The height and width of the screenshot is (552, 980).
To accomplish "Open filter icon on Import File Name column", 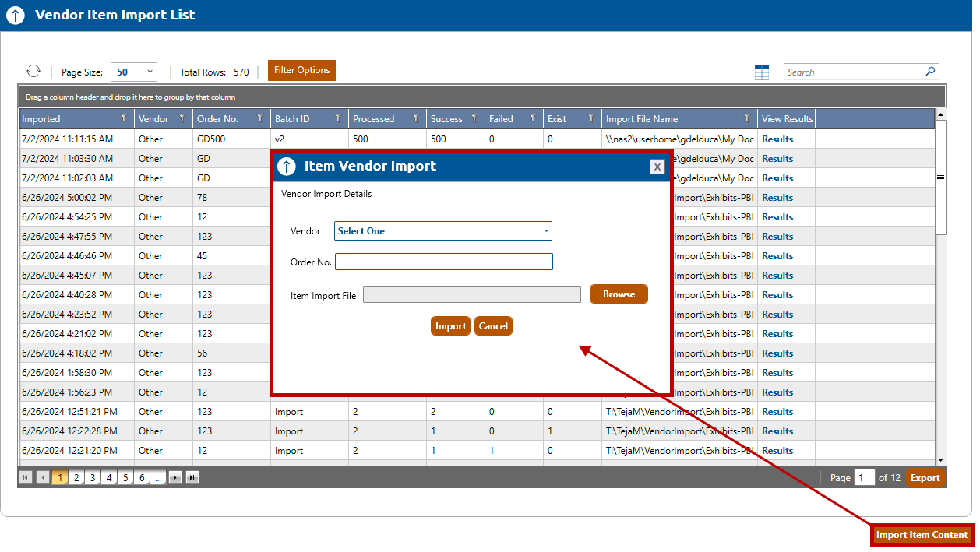I will pos(747,119).
